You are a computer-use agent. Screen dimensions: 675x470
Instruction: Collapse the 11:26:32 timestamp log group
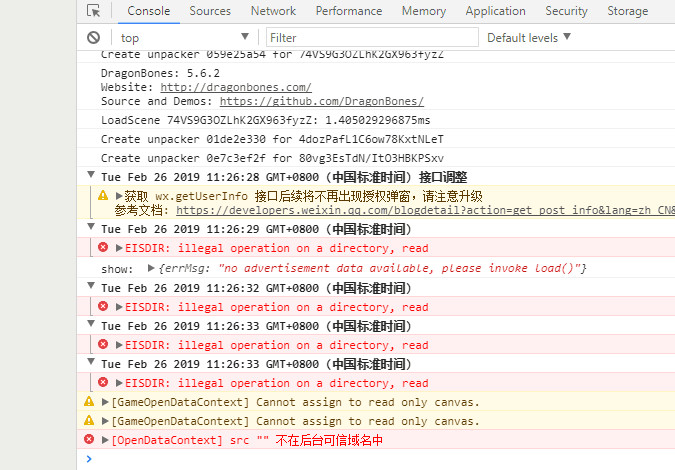(90, 288)
